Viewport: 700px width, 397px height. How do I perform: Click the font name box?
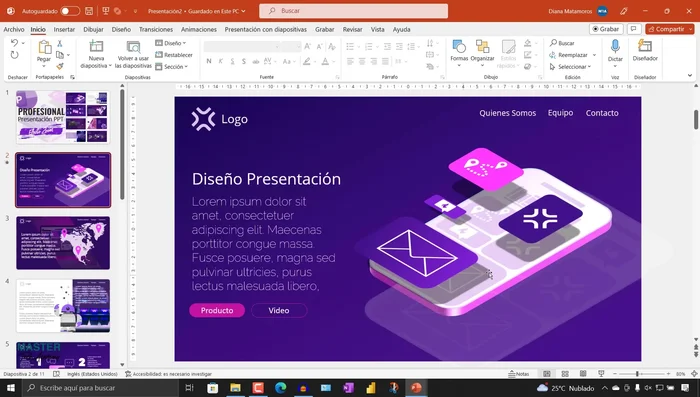pyautogui.click(x=242, y=46)
